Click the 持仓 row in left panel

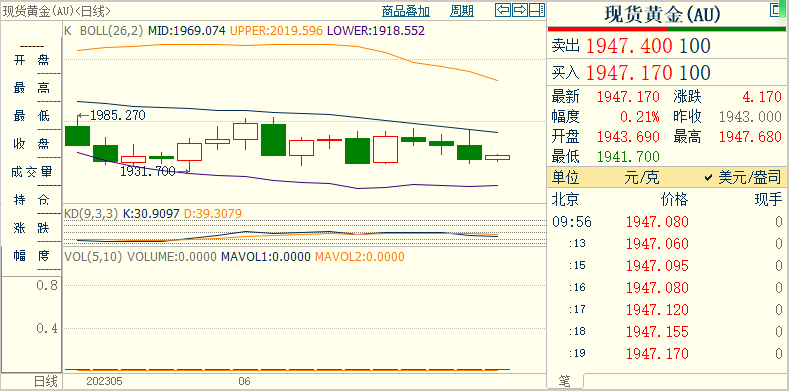(x=31, y=200)
